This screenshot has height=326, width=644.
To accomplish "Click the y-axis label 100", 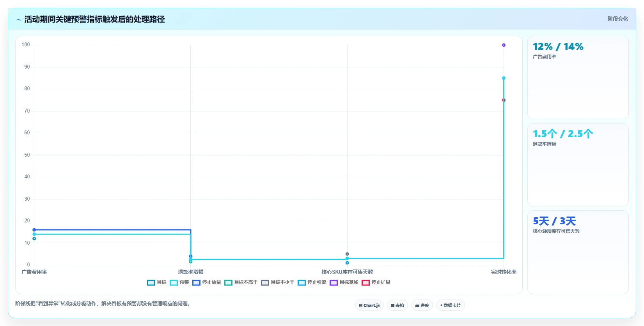I will [x=26, y=45].
